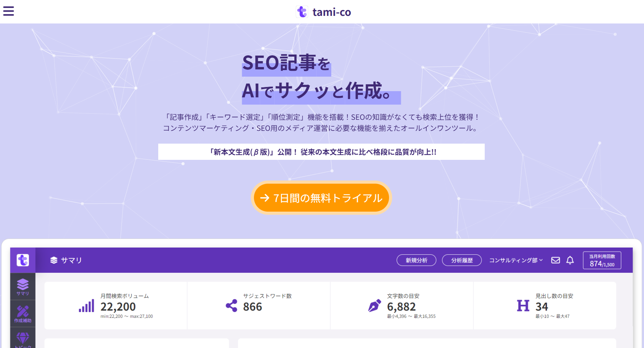The width and height of the screenshot is (644, 348).
Task: Open the hamburger menu
Action: [9, 11]
